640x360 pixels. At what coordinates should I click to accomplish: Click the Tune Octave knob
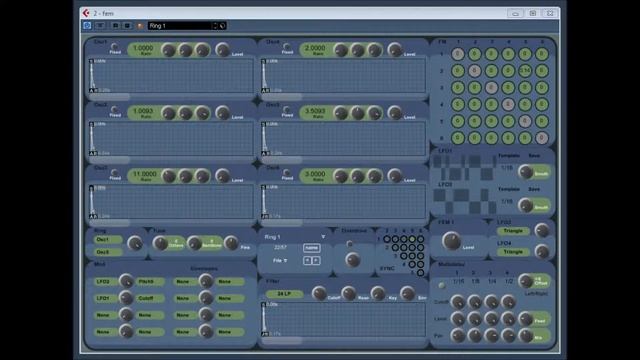pos(160,243)
